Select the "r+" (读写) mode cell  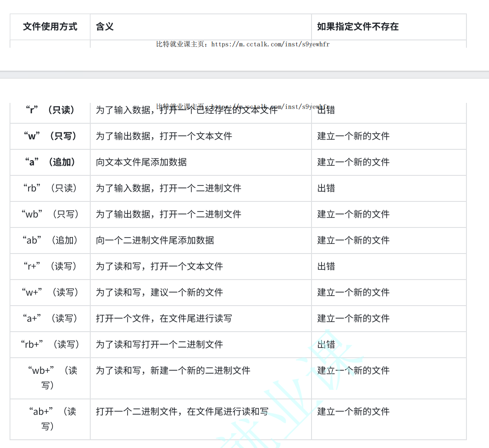click(x=50, y=267)
